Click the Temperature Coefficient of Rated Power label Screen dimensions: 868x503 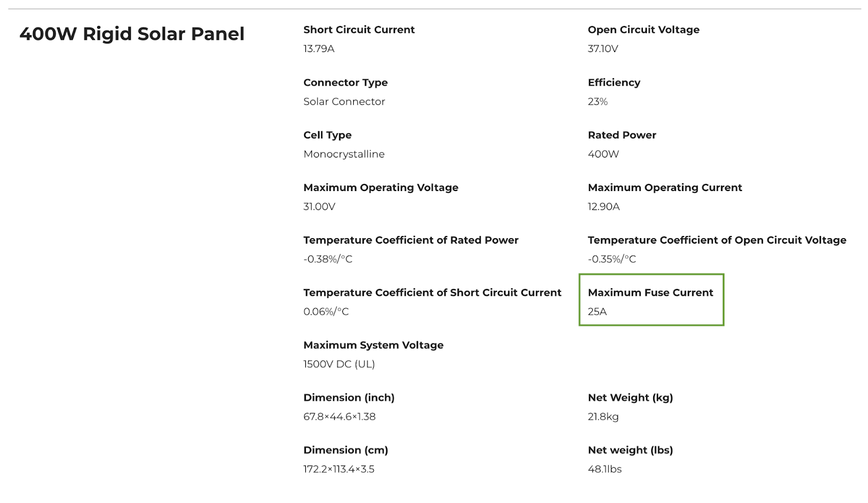pos(411,240)
